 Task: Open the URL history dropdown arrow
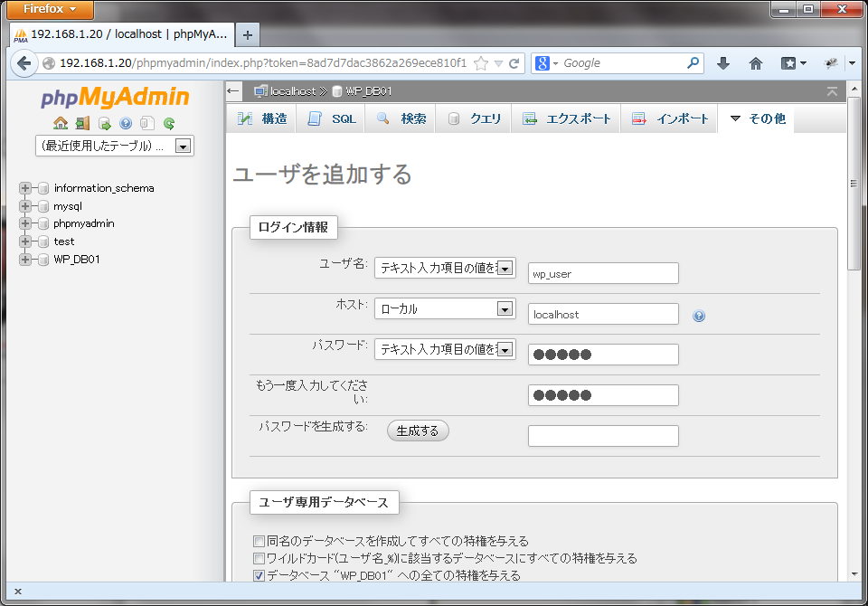click(498, 63)
